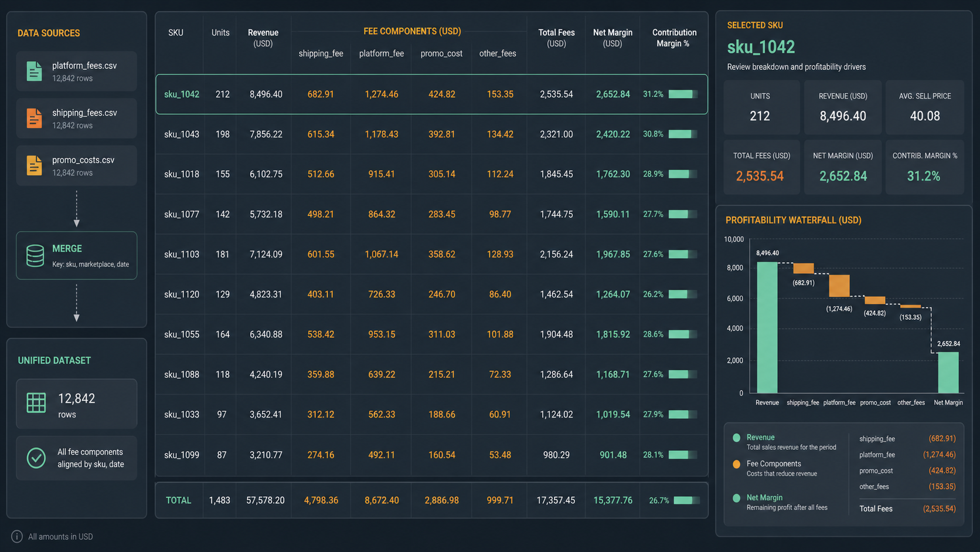980x552 pixels.
Task: Sort by the Net Margin (USD) column header
Action: tap(612, 38)
